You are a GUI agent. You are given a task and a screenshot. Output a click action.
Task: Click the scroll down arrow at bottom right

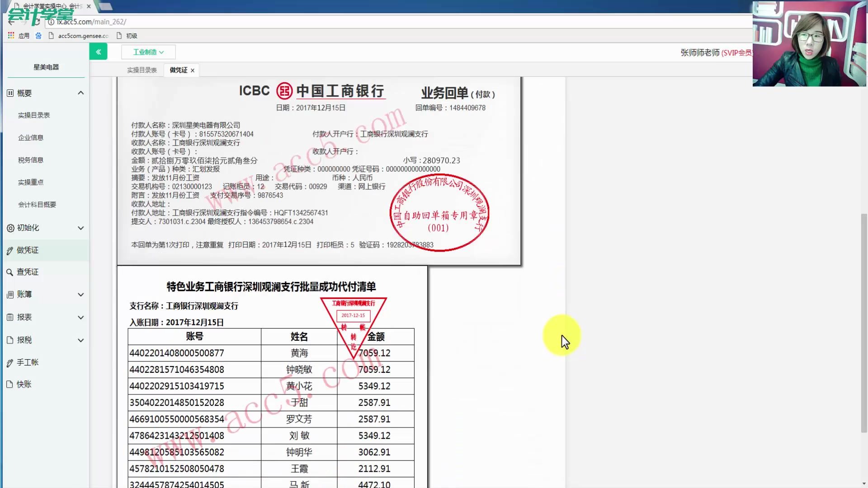pyautogui.click(x=864, y=483)
